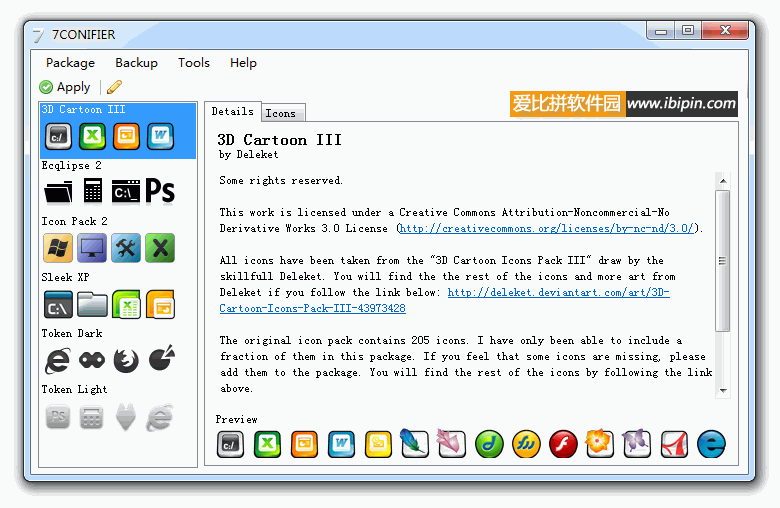Click the pencil edit icon in toolbar
This screenshot has height=508, width=780.
click(x=114, y=87)
